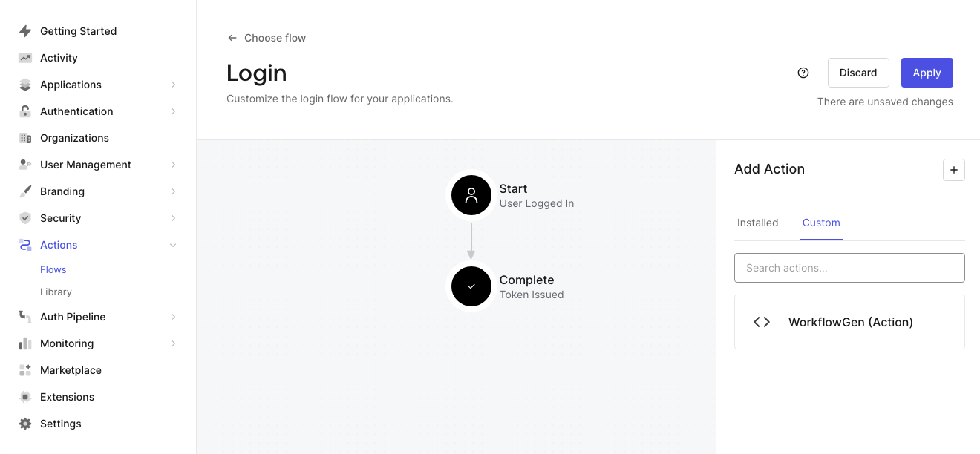Click the plus icon beside Add Action
This screenshot has height=454, width=980.
[x=953, y=170]
